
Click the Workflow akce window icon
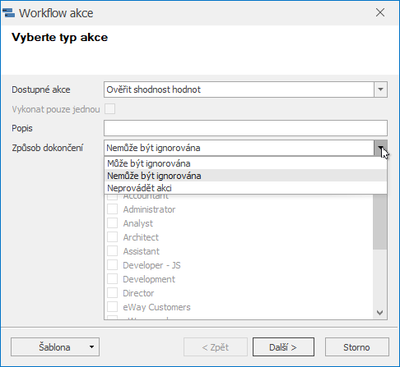tap(9, 13)
